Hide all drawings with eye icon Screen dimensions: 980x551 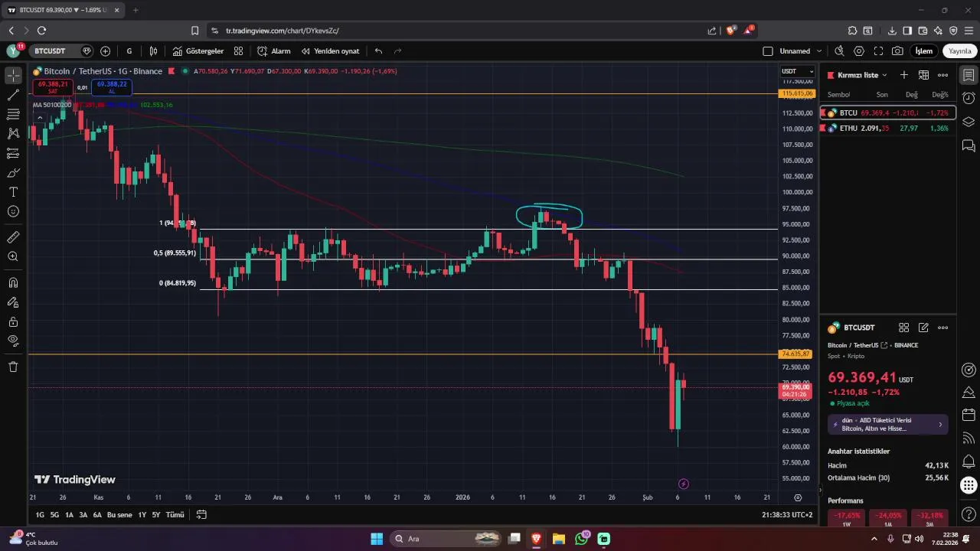click(13, 341)
